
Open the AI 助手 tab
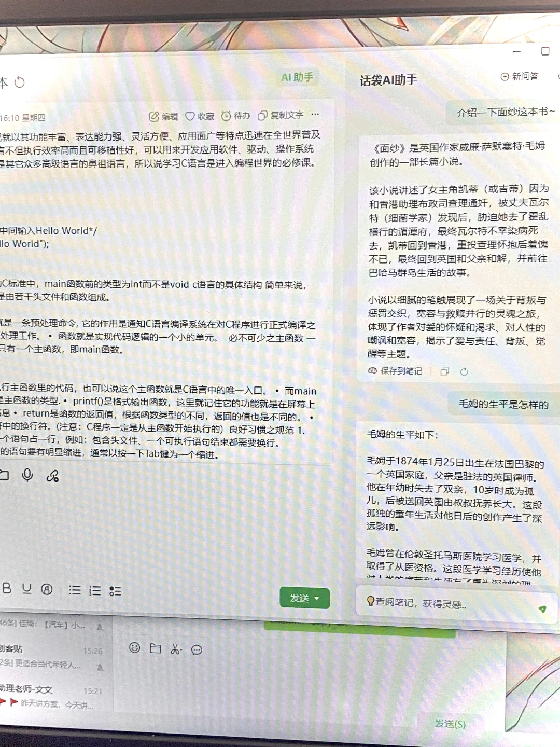(x=298, y=77)
